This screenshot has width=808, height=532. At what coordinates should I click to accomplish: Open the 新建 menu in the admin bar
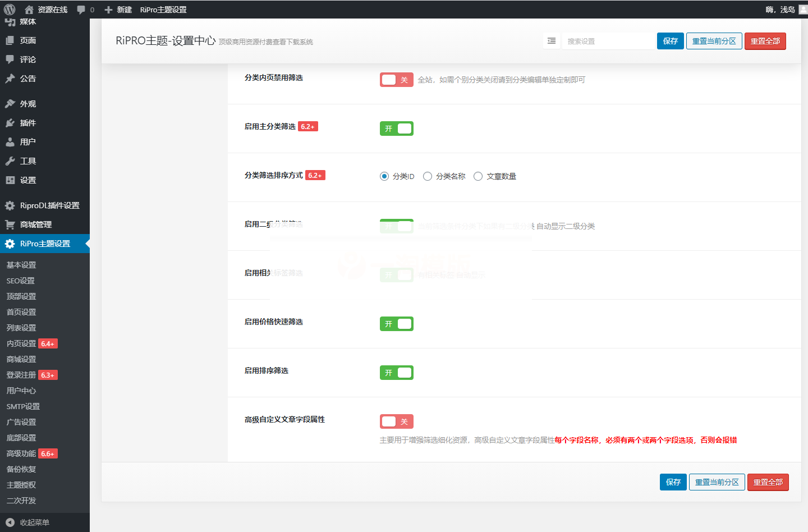coord(118,9)
